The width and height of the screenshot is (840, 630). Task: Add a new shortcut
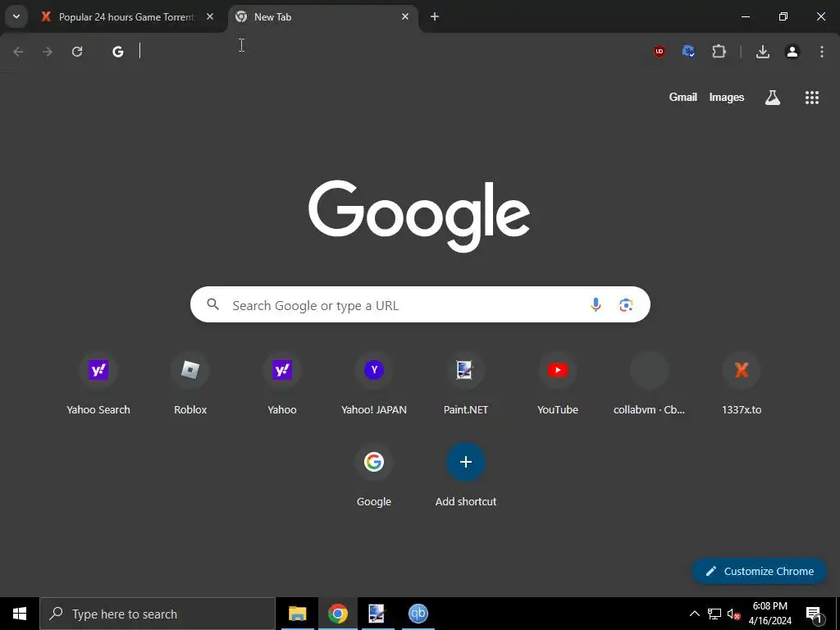pos(466,477)
